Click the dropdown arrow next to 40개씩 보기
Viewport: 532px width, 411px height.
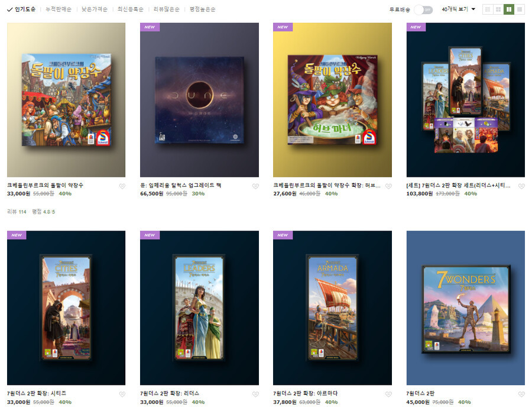click(x=473, y=9)
